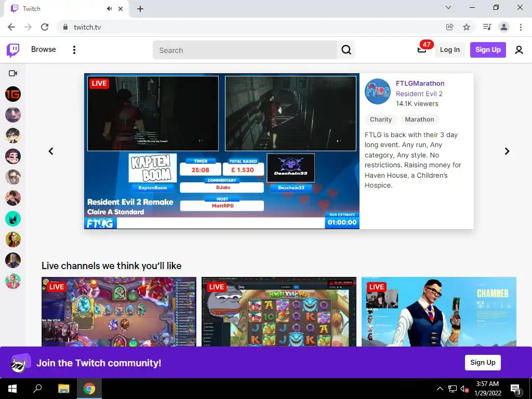Open the sunglasses man avatar sidebar channel
532x399 pixels.
(13, 177)
